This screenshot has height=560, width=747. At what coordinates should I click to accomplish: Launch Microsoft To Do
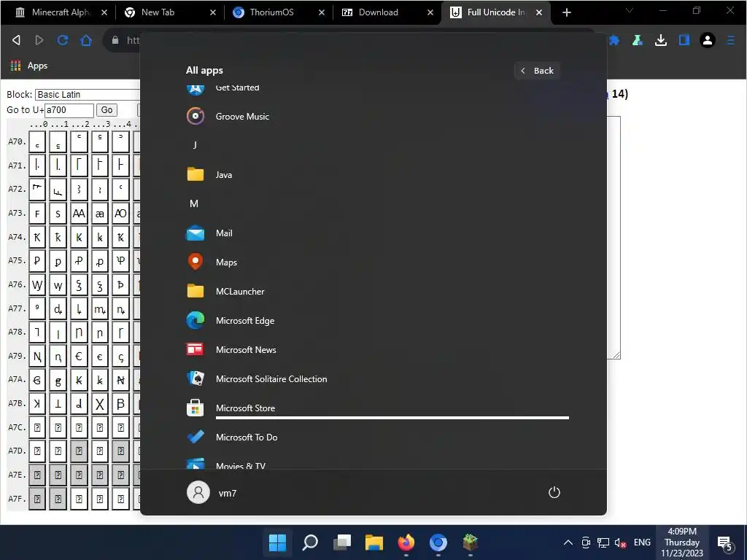click(376, 437)
